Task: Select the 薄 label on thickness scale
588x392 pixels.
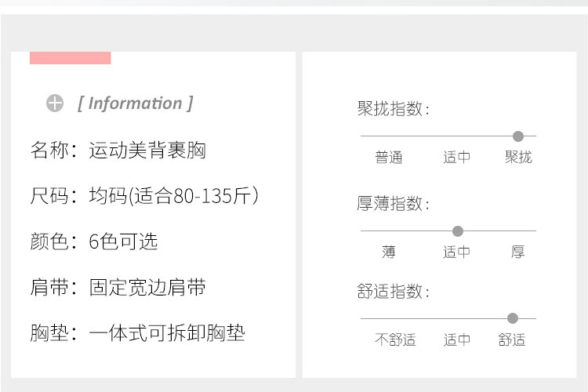Action: click(x=389, y=252)
